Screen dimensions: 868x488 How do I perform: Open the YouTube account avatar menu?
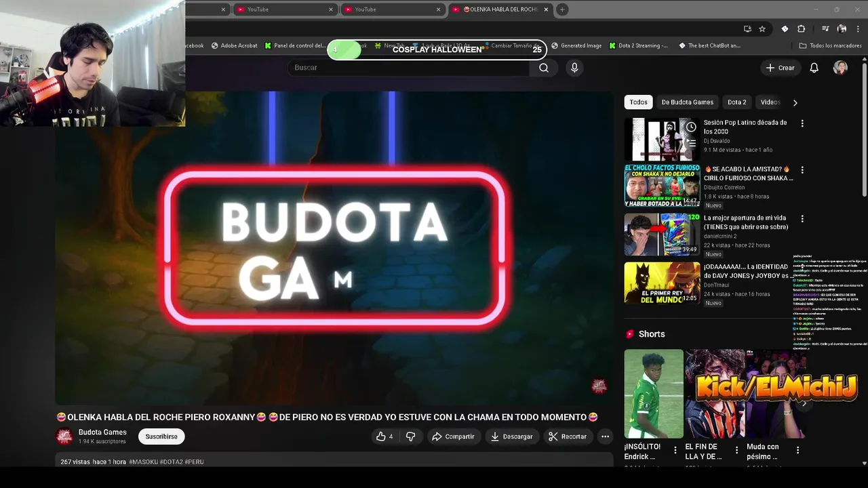click(x=840, y=68)
